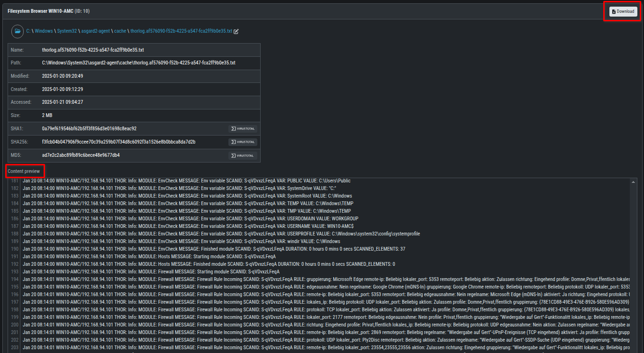Click the edit path pencil icon

point(236,31)
